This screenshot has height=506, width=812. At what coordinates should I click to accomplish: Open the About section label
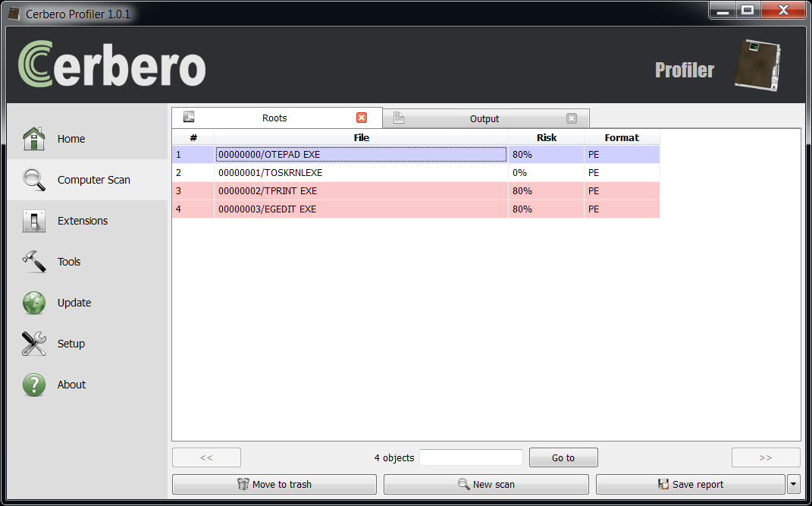pos(71,385)
